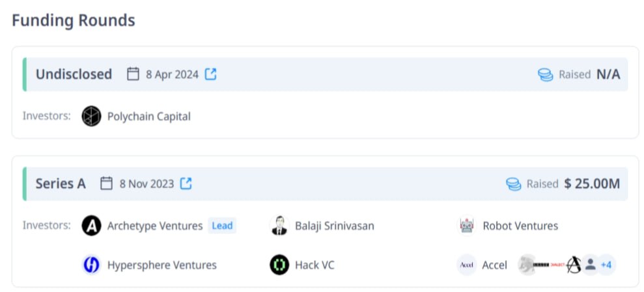Screen dimensions: 644x292
Task: Click the calendar icon beside 8 Apr 2024
Action: click(133, 74)
